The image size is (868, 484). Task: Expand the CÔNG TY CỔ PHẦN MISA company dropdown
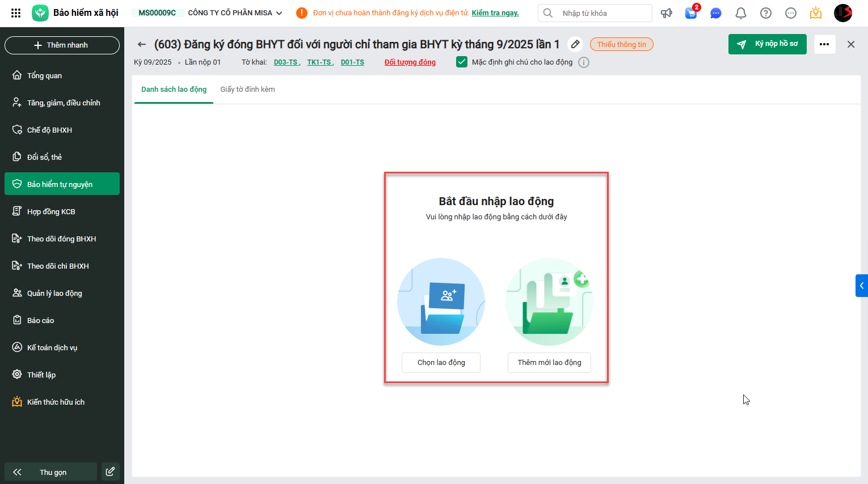pos(235,13)
